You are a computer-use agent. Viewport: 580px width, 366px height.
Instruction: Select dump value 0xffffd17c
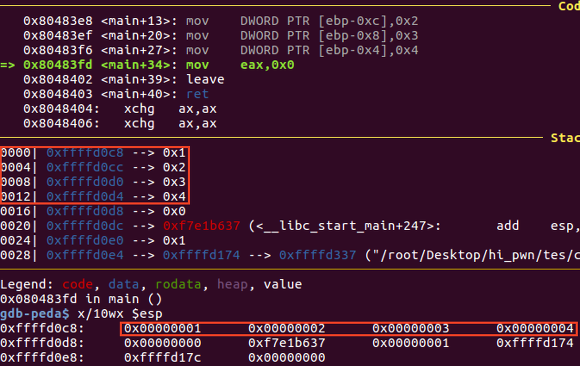(162, 357)
